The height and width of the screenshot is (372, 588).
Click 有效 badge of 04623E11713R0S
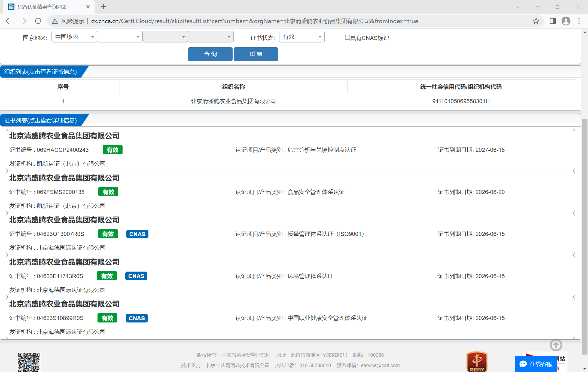[107, 276]
